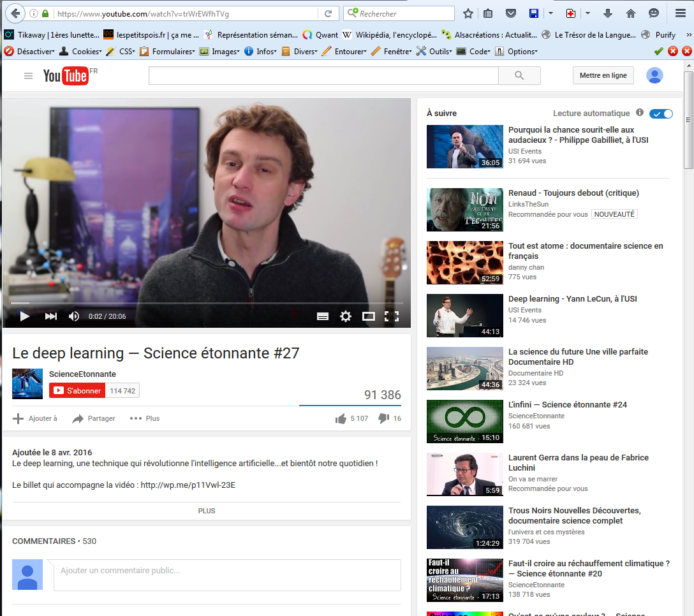Toggle the Lecture automatique switch
Image resolution: width=694 pixels, height=616 pixels.
tap(661, 114)
